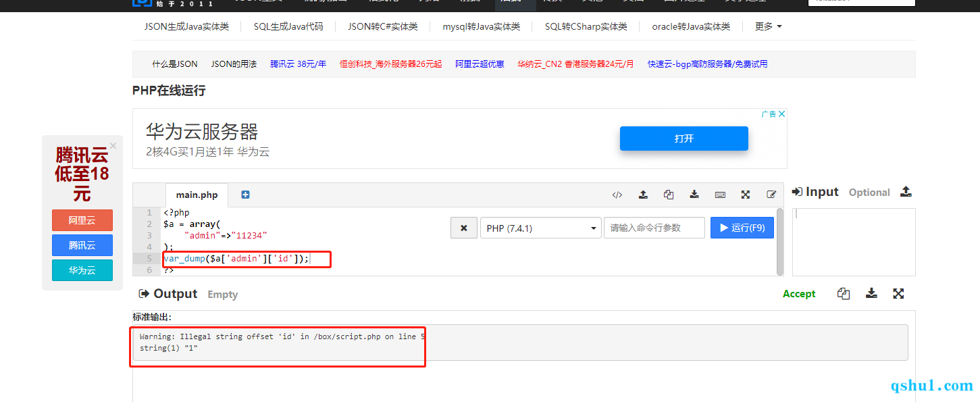Click the "admin"=>"11234" code line
Viewport: 980px width, 402px height.
[x=226, y=235]
